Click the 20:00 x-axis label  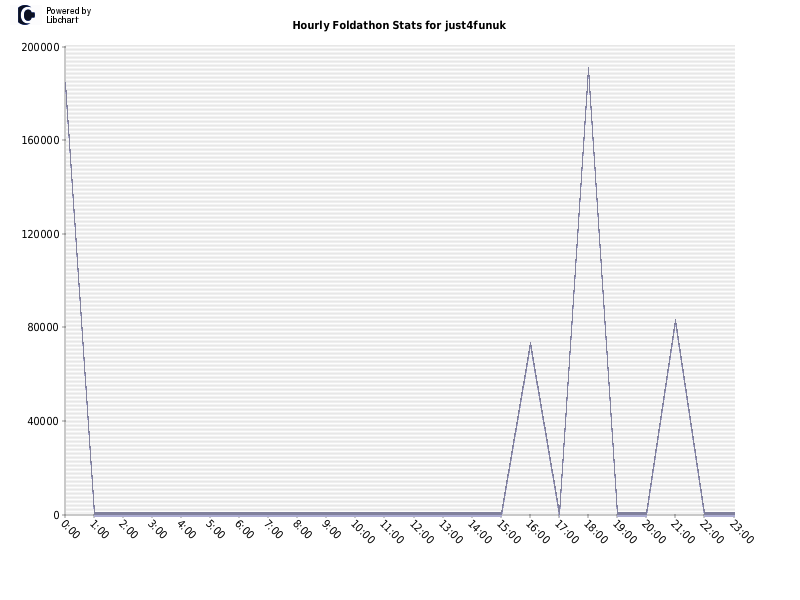[x=654, y=532]
